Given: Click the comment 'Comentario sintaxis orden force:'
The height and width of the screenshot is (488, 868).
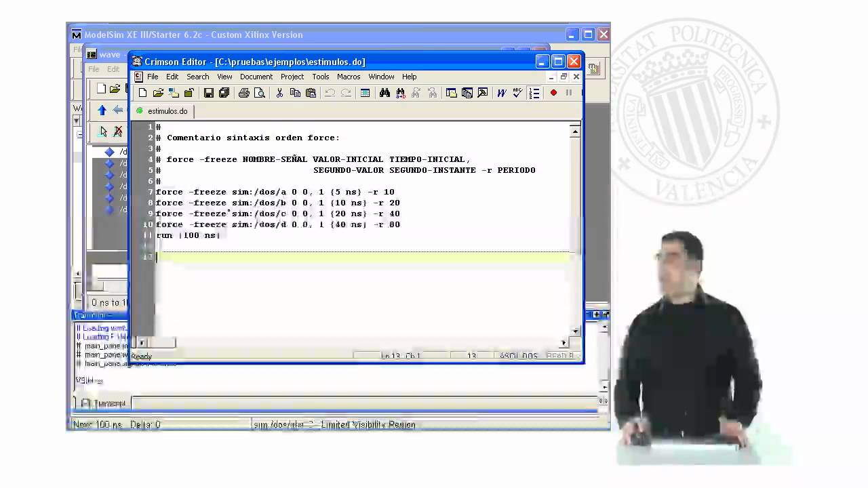Looking at the screenshot, I should [x=253, y=138].
